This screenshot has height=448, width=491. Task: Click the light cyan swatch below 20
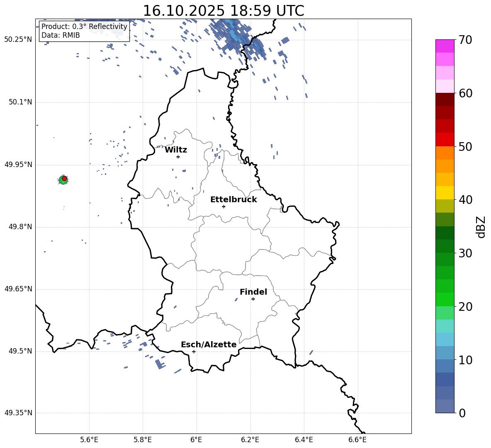point(445,326)
